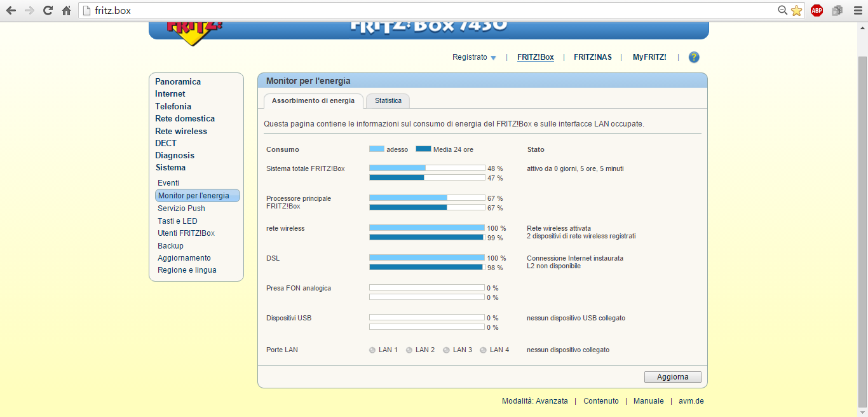Viewport: 868px width, 417px height.
Task: Go to browser home page icon
Action: [66, 10]
